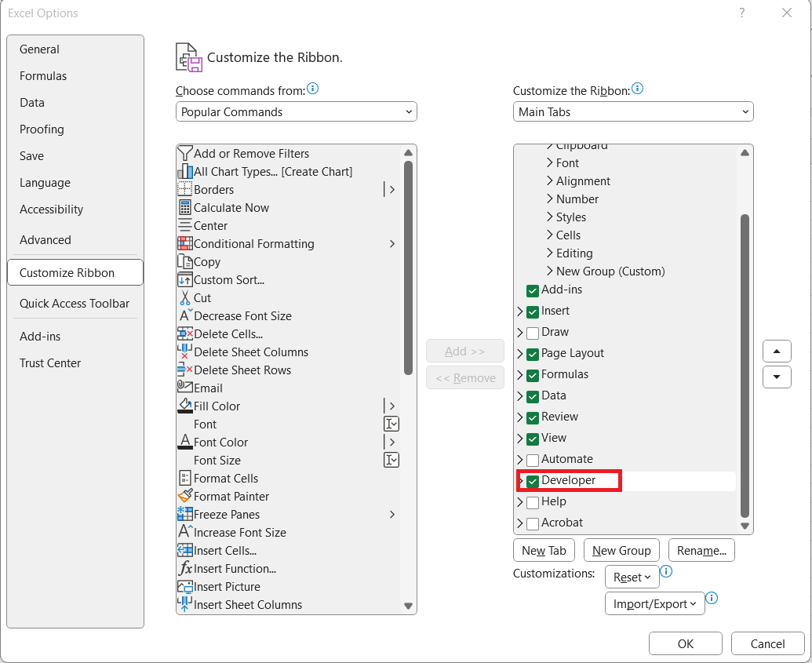Open the Import/Export dropdown button
The width and height of the screenshot is (812, 663).
coord(654,603)
